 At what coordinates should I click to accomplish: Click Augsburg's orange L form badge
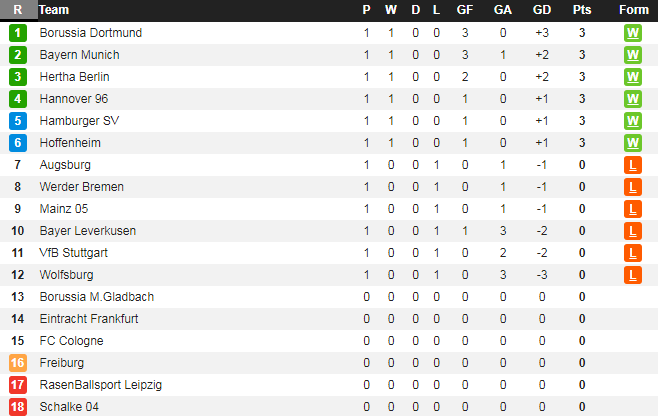tap(632, 165)
